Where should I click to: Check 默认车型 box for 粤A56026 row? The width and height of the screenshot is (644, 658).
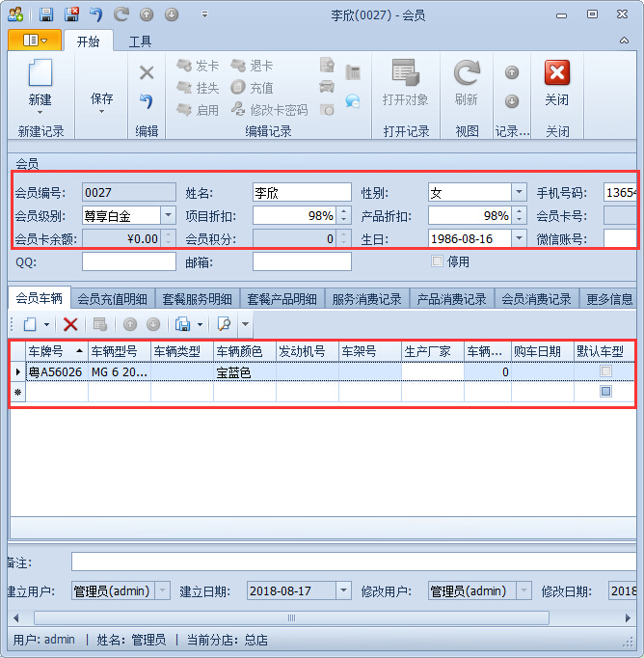point(605,371)
